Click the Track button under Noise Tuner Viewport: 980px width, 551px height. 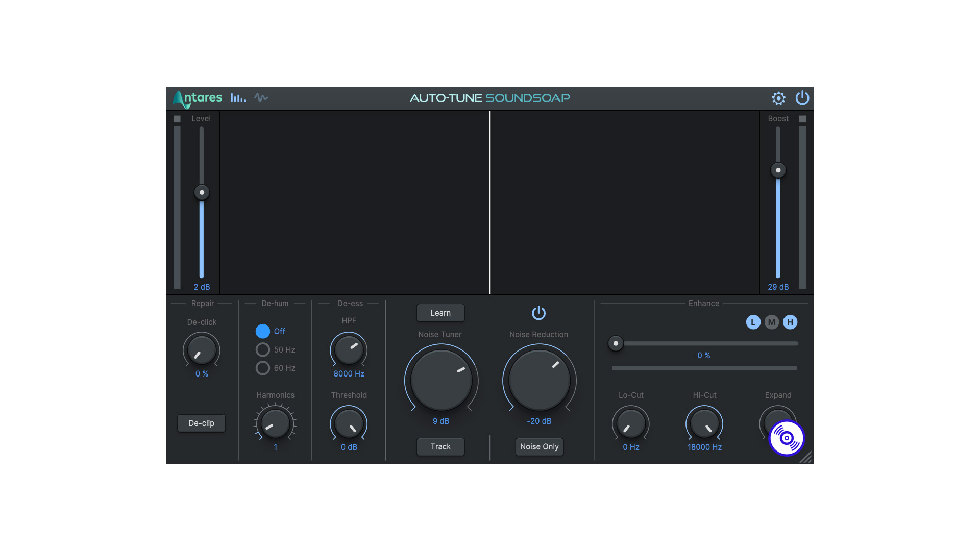[440, 446]
